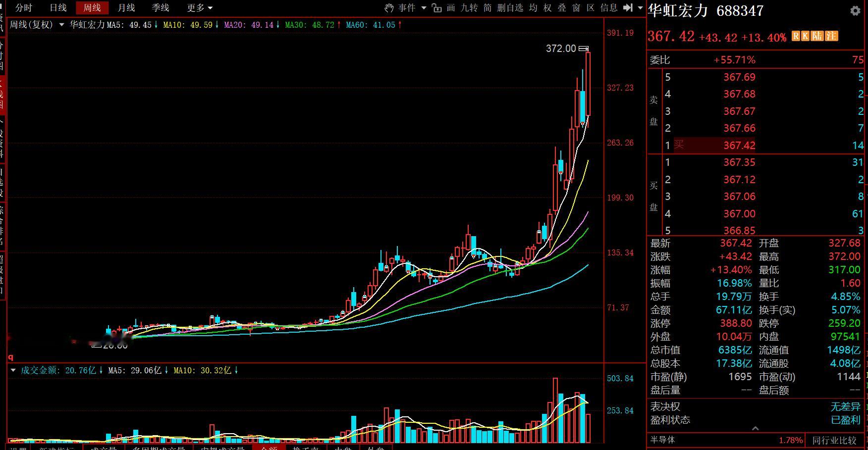Click the 九转 indicator button
Image resolution: width=868 pixels, height=450 pixels.
click(469, 8)
